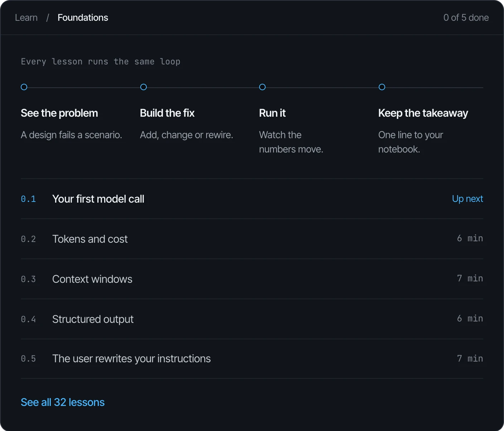Open 'The user rewrites your instructions' lesson
The height and width of the screenshot is (431, 504).
(x=252, y=359)
